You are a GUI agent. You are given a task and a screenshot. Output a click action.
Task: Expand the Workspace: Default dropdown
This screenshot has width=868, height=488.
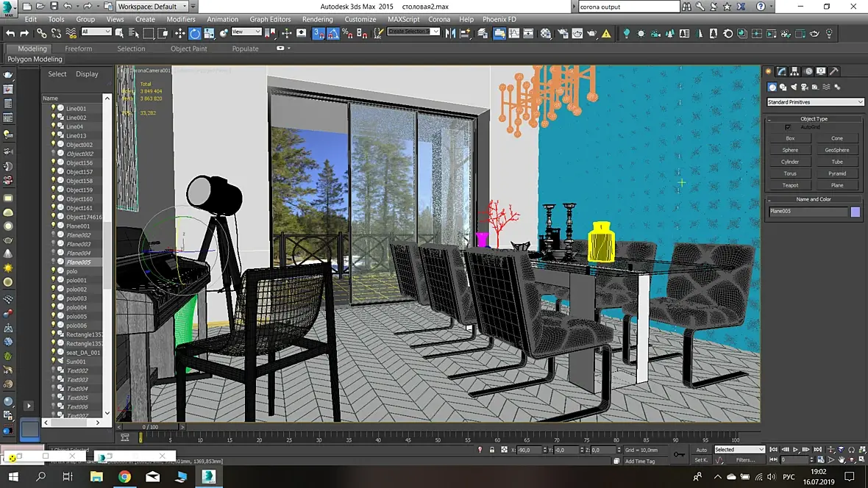pyautogui.click(x=152, y=7)
